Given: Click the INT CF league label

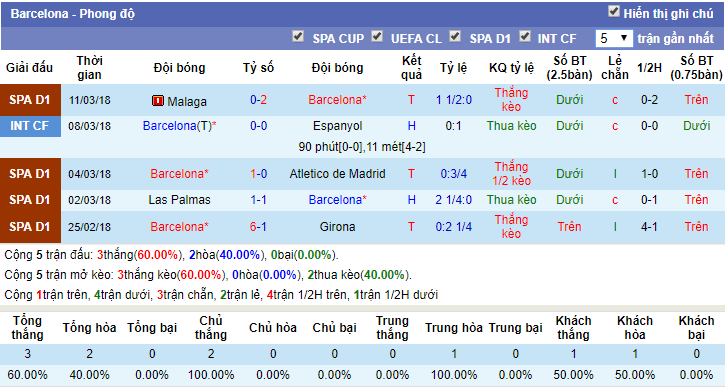Looking at the screenshot, I should coord(30,126).
